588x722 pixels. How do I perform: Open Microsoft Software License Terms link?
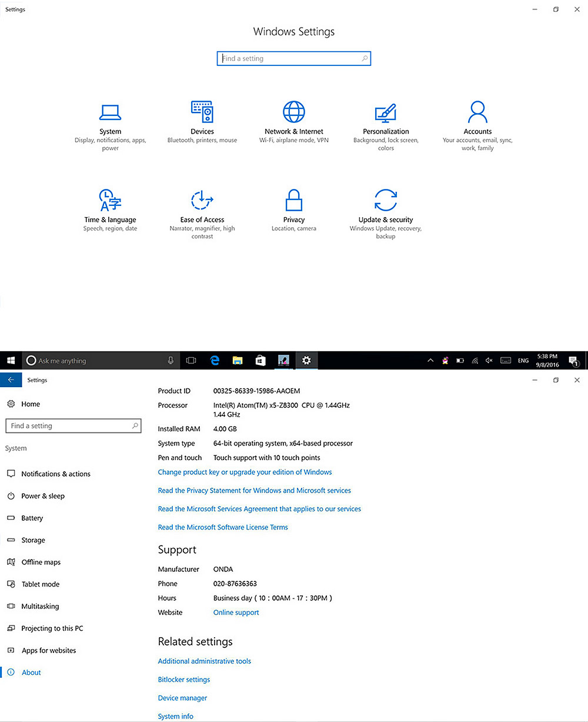(223, 527)
